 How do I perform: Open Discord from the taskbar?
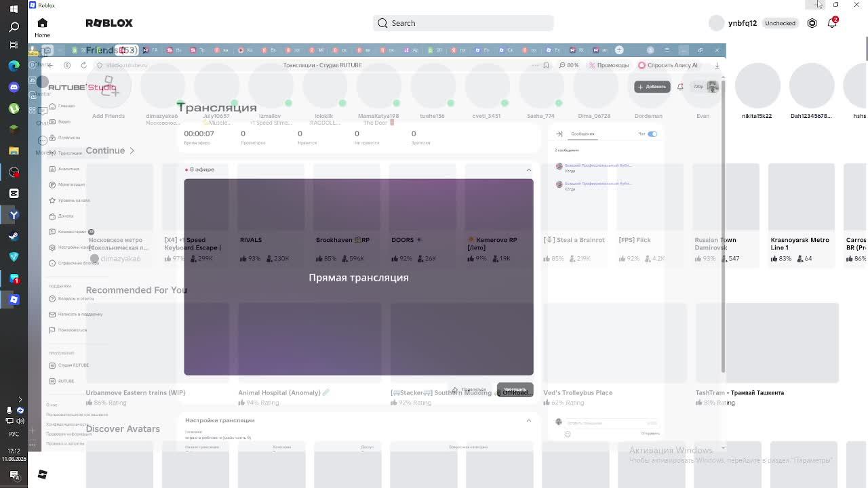click(x=14, y=87)
